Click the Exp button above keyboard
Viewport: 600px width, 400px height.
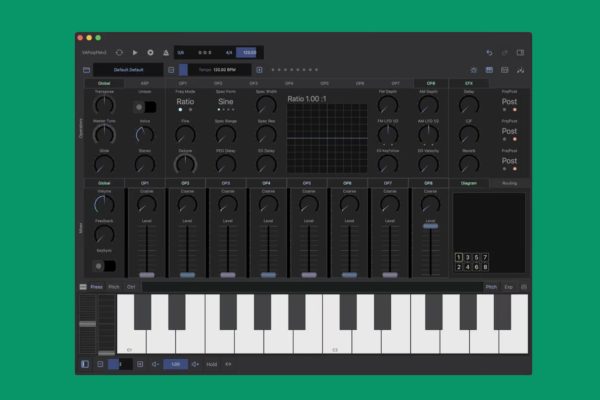tap(508, 287)
